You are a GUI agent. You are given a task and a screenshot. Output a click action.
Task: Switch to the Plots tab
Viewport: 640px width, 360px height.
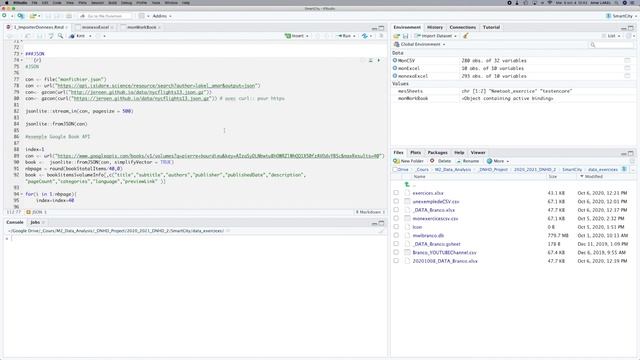click(415, 153)
